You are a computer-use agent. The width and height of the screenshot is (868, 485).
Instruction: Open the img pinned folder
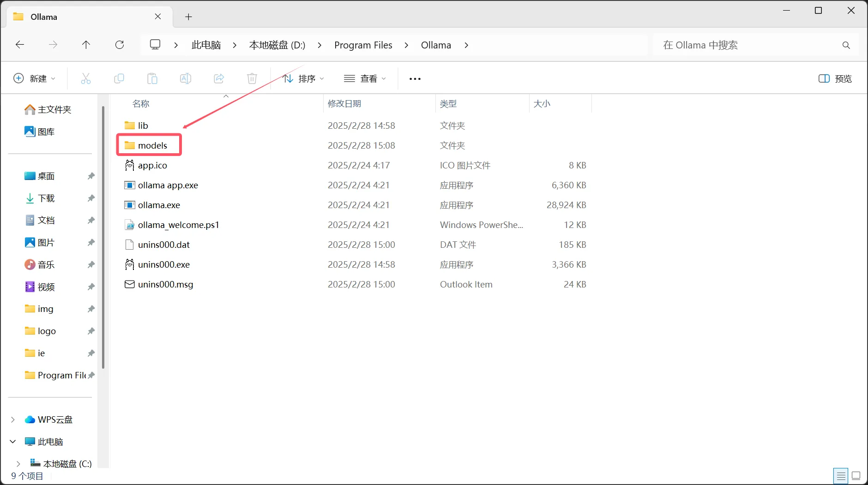point(40,309)
